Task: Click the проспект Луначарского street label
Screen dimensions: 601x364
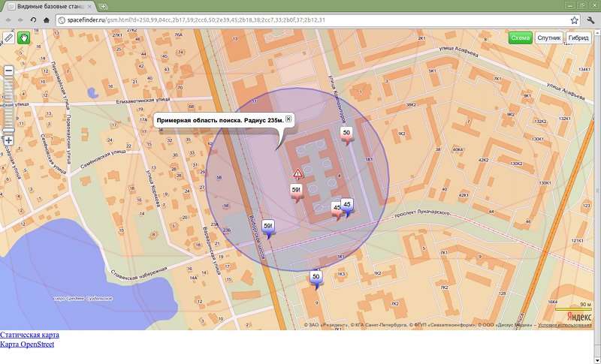Action: pyautogui.click(x=421, y=213)
